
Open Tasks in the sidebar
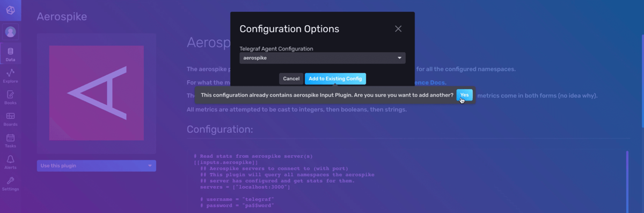coord(10,141)
